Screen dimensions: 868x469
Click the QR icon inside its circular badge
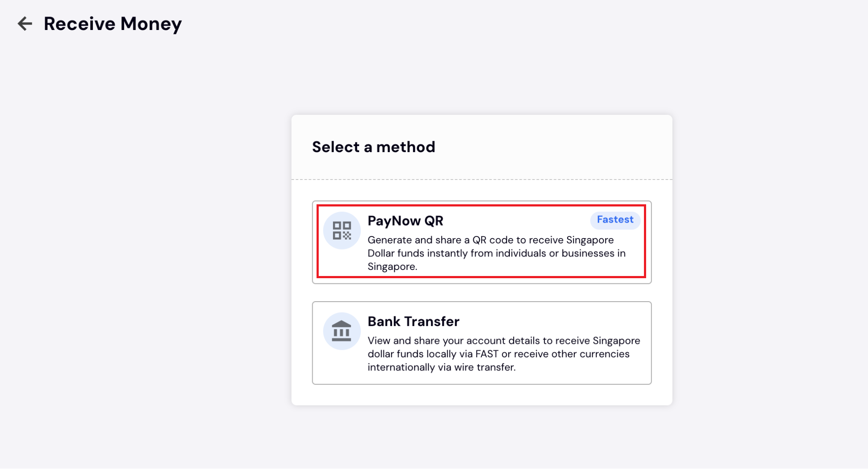click(342, 230)
